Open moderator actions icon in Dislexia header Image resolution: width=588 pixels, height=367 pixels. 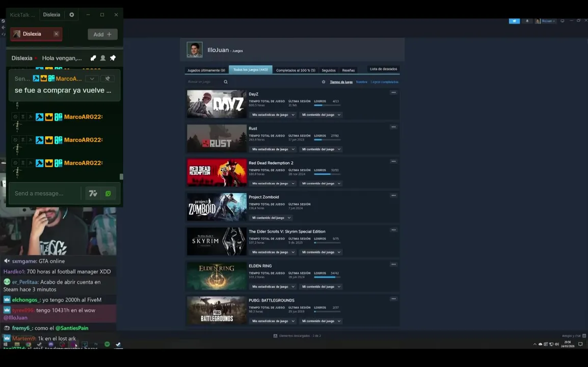93,58
